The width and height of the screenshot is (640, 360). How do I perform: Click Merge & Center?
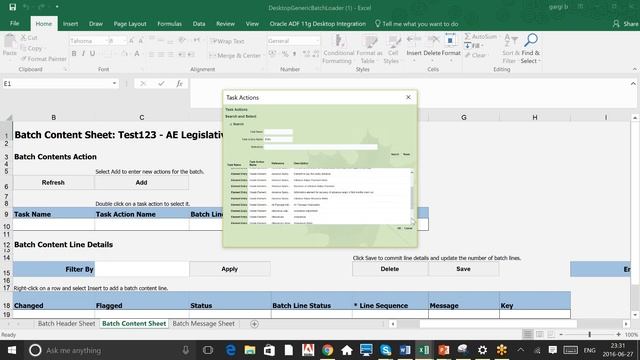tap(235, 55)
